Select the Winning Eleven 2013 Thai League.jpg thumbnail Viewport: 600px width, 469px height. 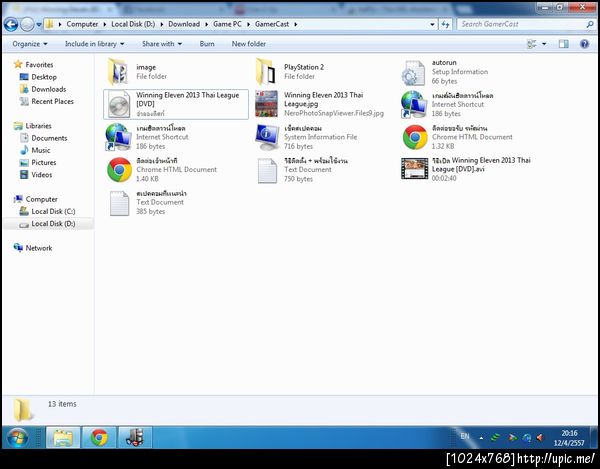pos(266,104)
